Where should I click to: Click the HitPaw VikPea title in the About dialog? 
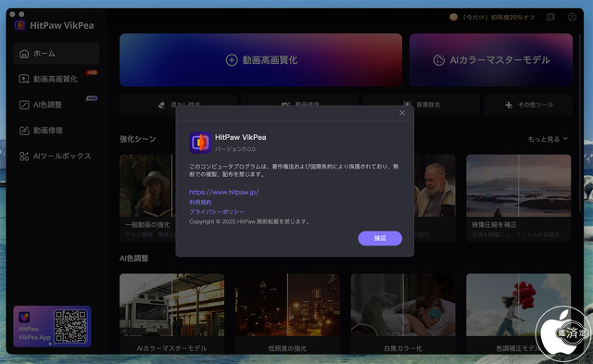[241, 137]
